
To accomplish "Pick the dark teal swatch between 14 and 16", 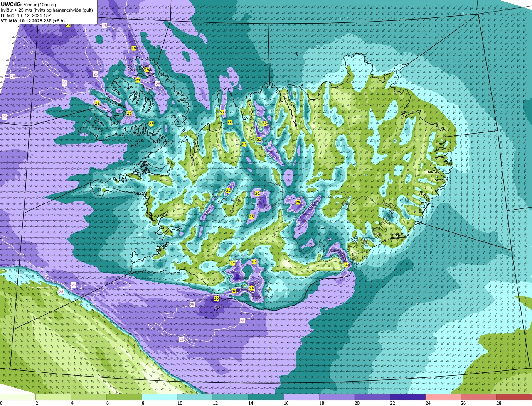I will click(x=266, y=397).
